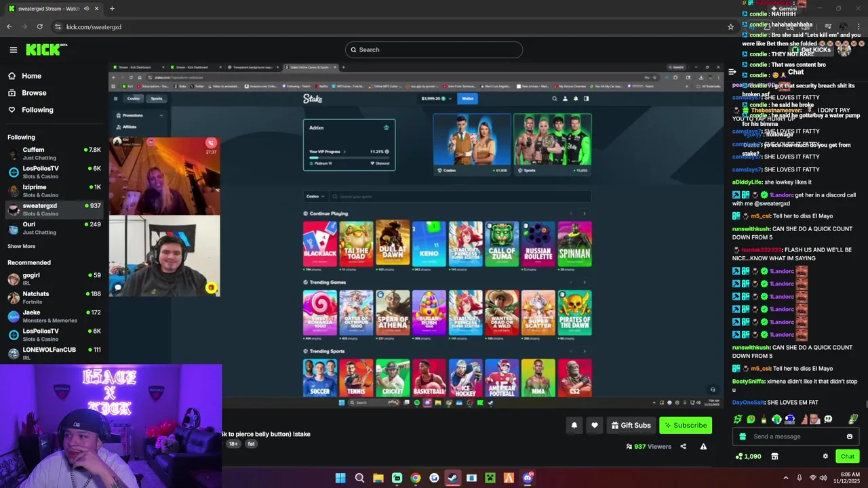Open Steam from the taskbar
868x488 pixels.
pyautogui.click(x=452, y=478)
